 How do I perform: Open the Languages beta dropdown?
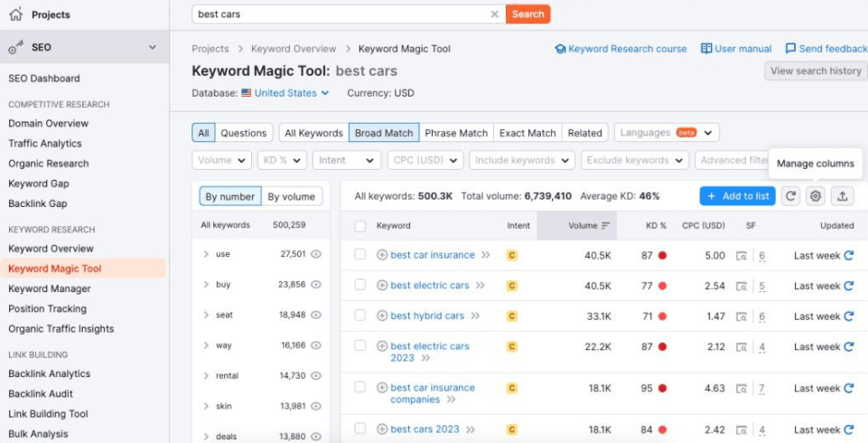click(x=667, y=133)
